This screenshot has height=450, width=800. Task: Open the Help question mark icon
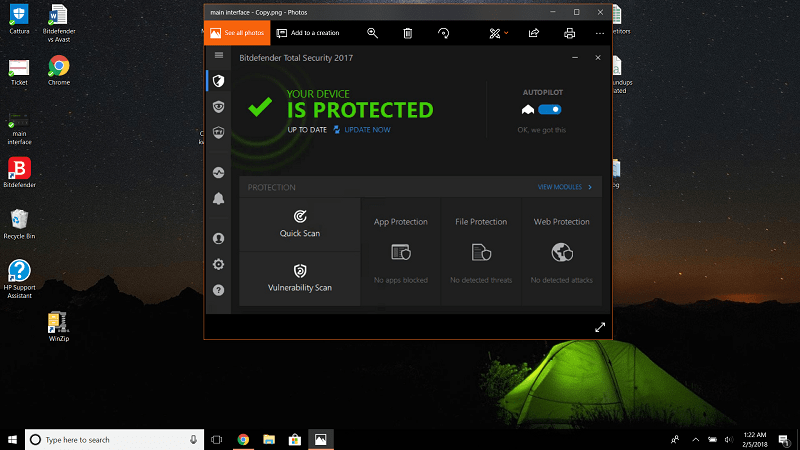218,290
